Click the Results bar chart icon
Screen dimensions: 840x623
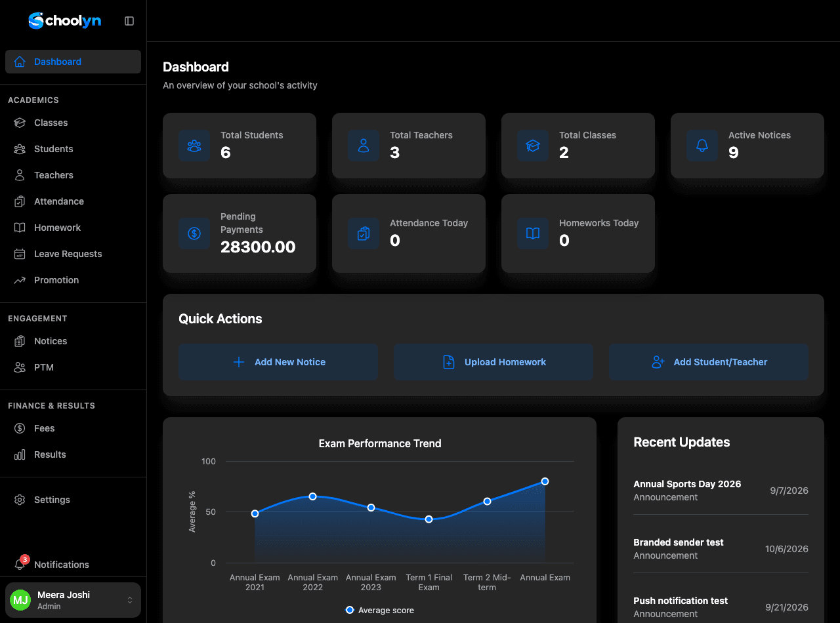pos(20,454)
